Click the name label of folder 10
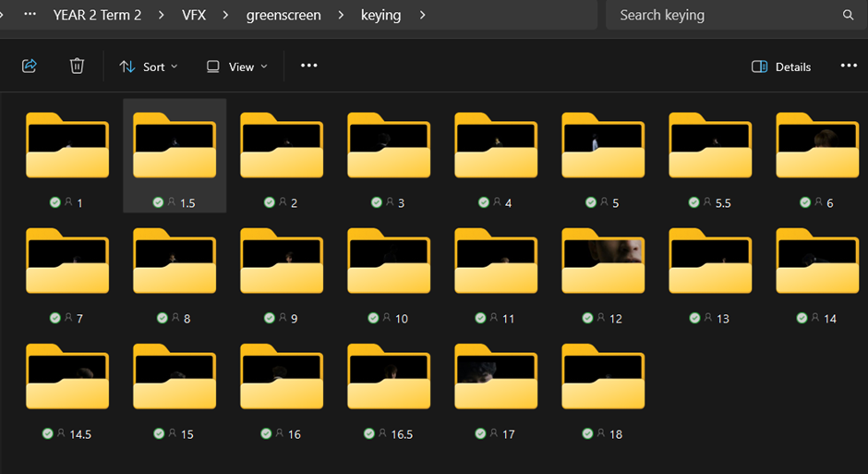 coord(402,319)
